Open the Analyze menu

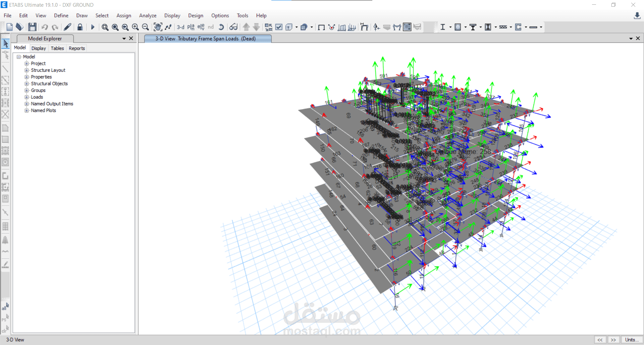point(148,15)
